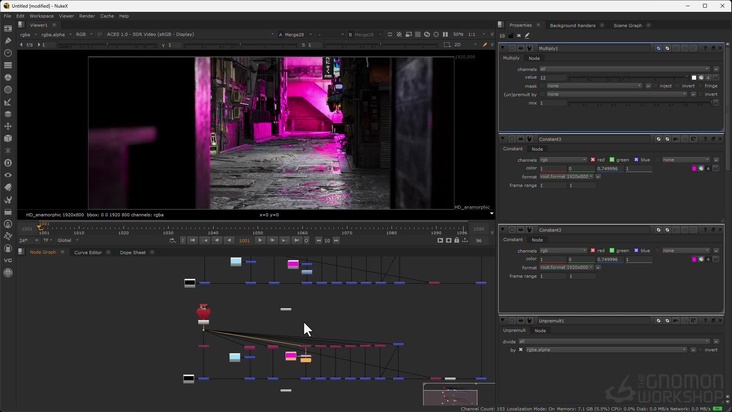
Task: Open the ACES viewer display transform dropdown
Action: 190,35
